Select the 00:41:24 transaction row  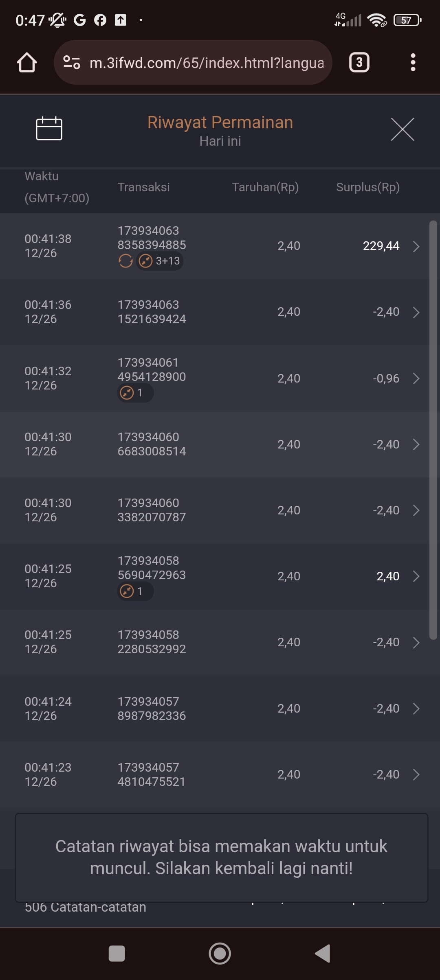pyautogui.click(x=220, y=709)
